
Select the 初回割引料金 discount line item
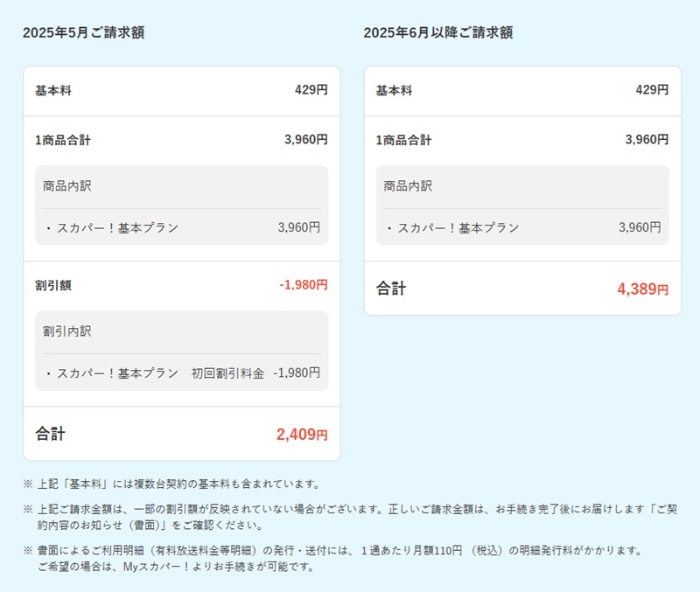pyautogui.click(x=227, y=373)
